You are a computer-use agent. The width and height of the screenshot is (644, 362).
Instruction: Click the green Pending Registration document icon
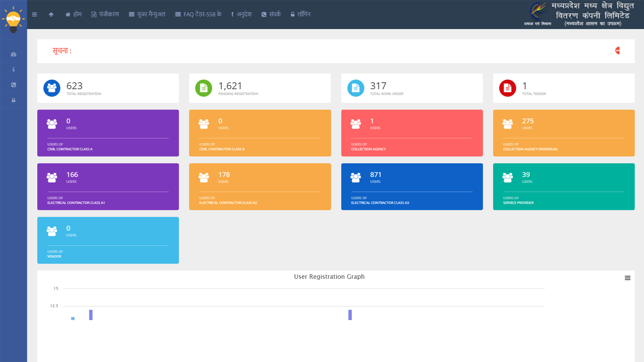[204, 88]
